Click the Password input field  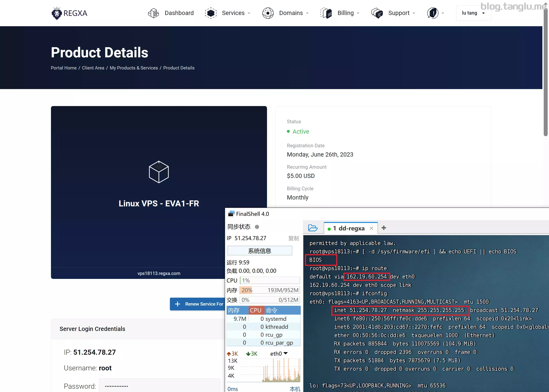[159, 386]
